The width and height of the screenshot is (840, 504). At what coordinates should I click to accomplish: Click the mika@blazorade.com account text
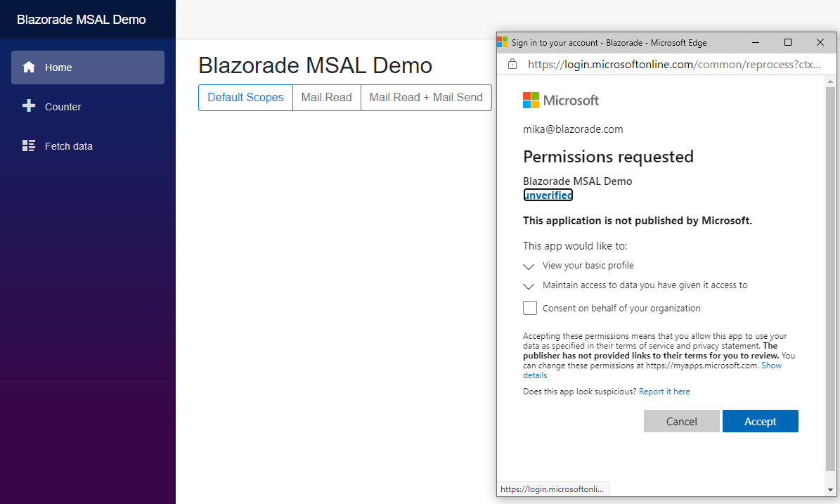click(x=573, y=129)
